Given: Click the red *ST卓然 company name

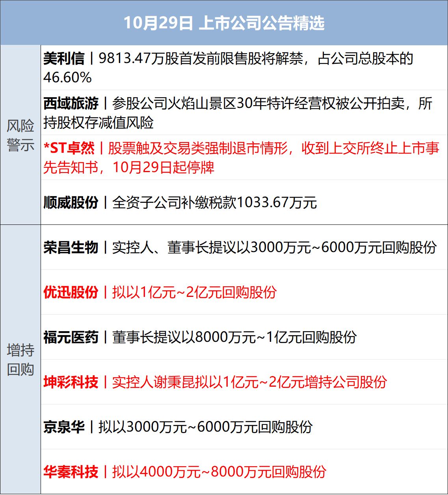Looking at the screenshot, I should 69,148.
